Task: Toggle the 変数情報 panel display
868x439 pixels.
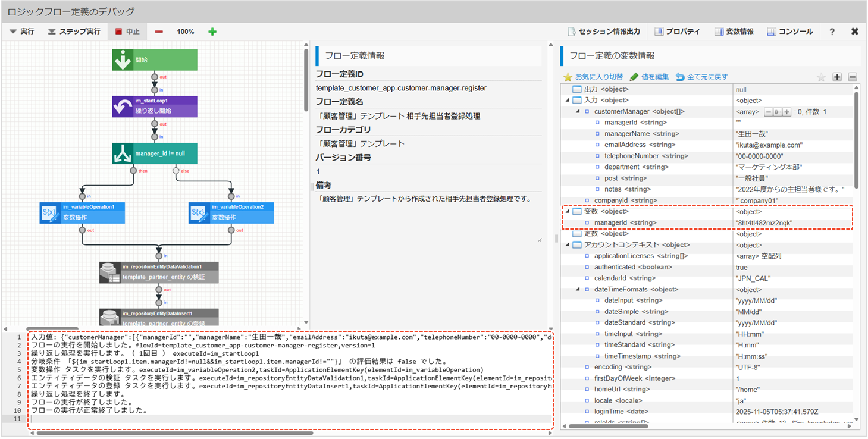Action: tap(734, 32)
